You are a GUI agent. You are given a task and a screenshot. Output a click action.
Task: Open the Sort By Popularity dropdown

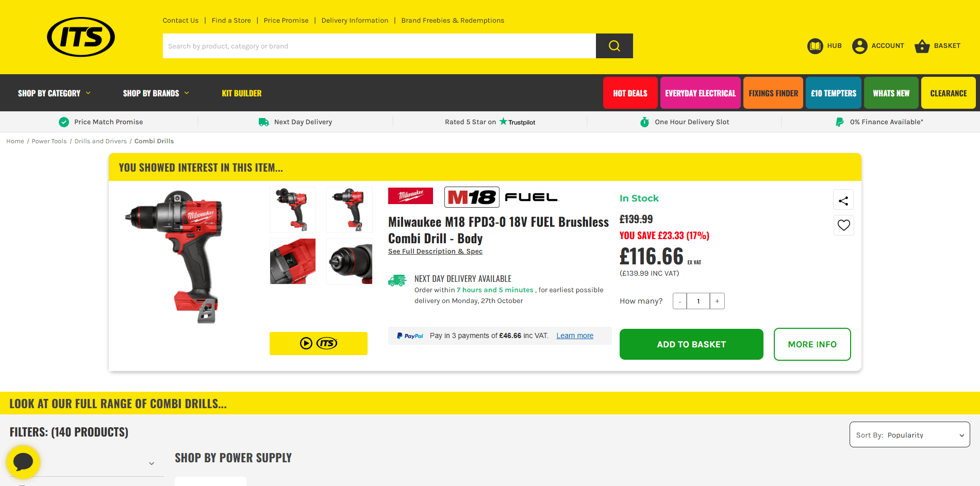pos(909,434)
